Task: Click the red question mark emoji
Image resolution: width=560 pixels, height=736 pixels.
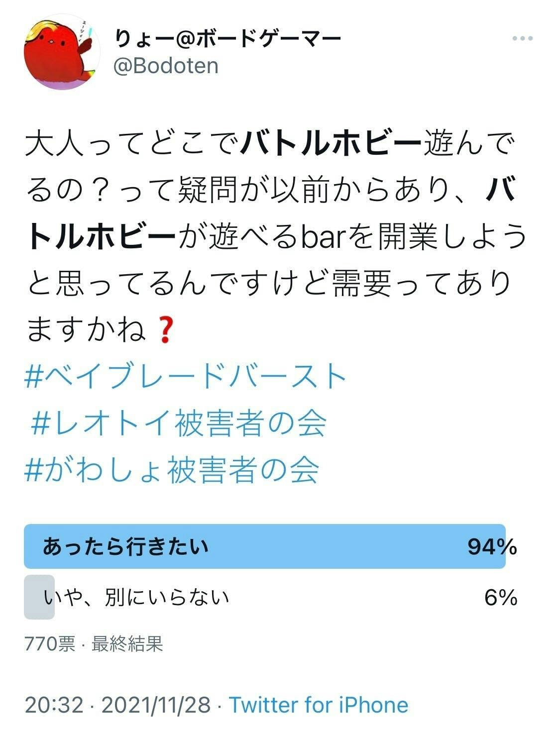Action: pos(164,330)
